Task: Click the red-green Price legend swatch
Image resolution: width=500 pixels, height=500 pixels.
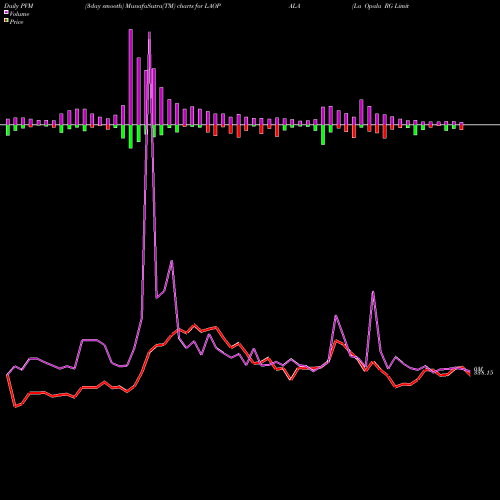Action: [6, 21]
